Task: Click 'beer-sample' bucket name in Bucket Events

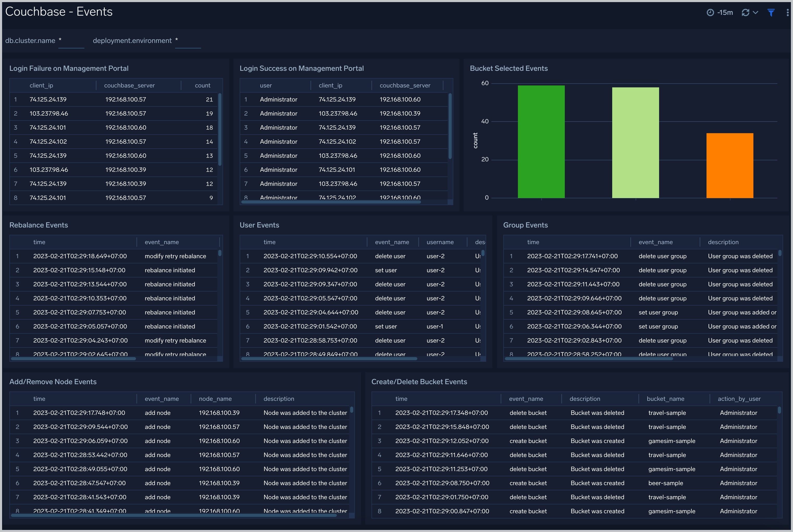Action: point(666,484)
